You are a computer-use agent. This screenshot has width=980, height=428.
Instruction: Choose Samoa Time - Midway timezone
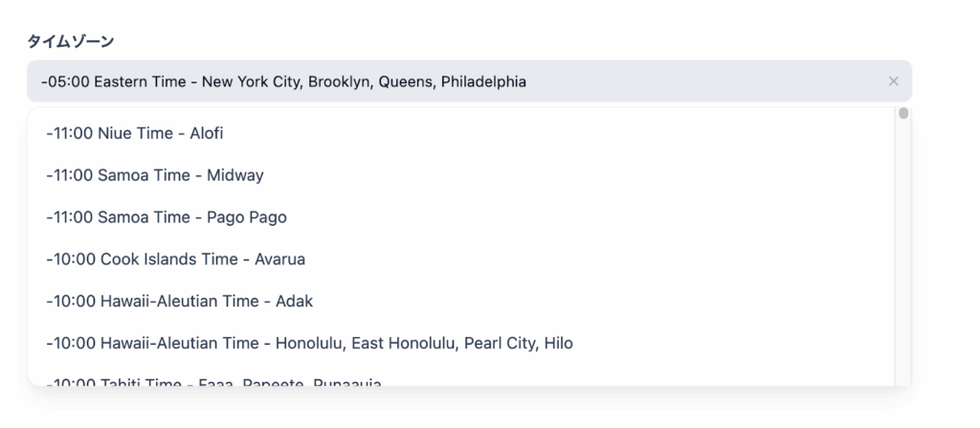click(154, 175)
